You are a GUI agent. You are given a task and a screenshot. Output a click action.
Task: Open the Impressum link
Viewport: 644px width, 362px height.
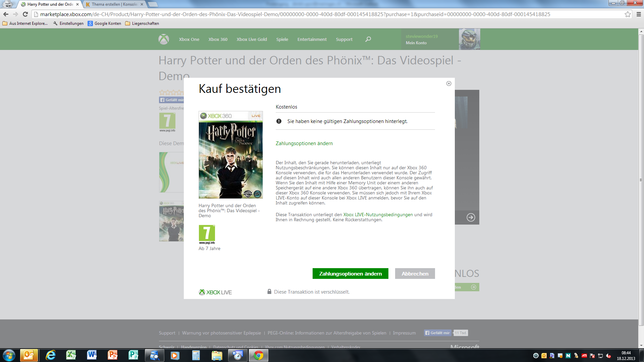coord(404,333)
